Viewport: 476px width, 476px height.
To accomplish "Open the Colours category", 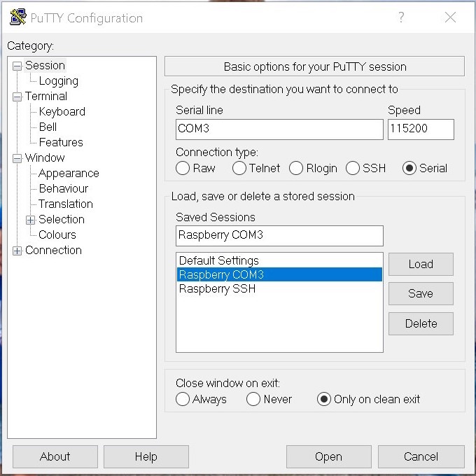I will pos(57,234).
